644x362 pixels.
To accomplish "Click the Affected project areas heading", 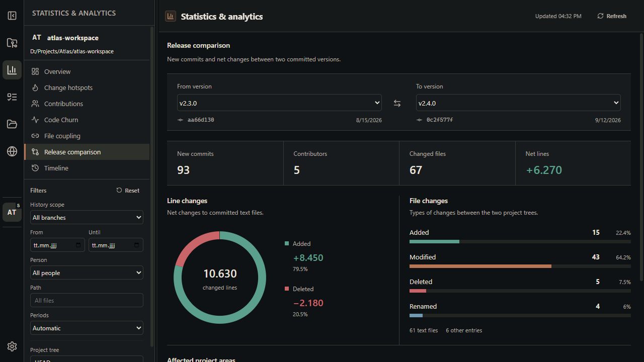I will pos(201,359).
